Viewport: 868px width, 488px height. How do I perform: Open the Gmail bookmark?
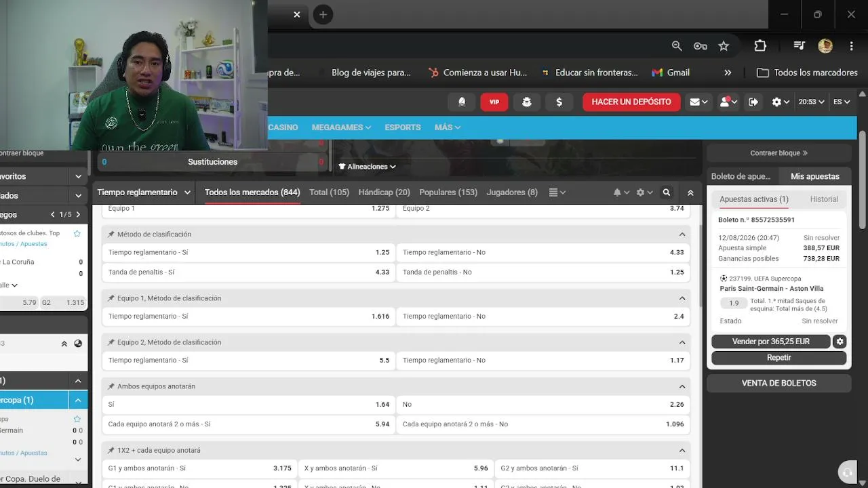[x=671, y=73]
